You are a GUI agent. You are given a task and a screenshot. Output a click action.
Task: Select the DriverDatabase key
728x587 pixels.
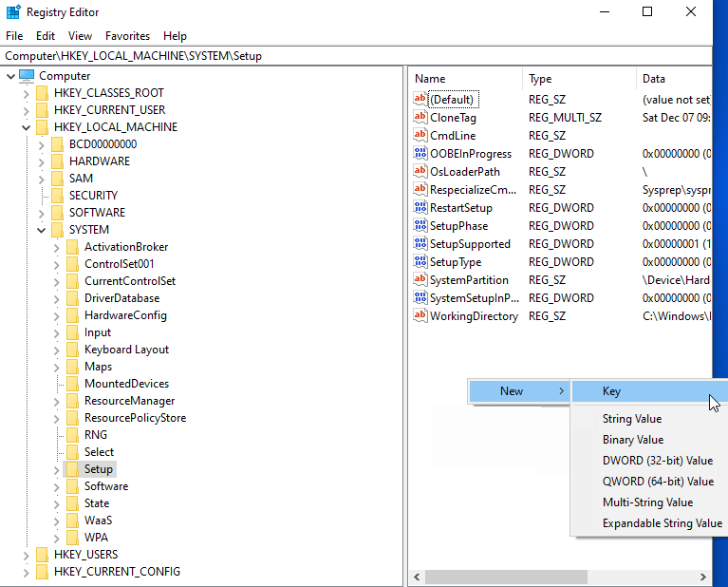tap(121, 298)
